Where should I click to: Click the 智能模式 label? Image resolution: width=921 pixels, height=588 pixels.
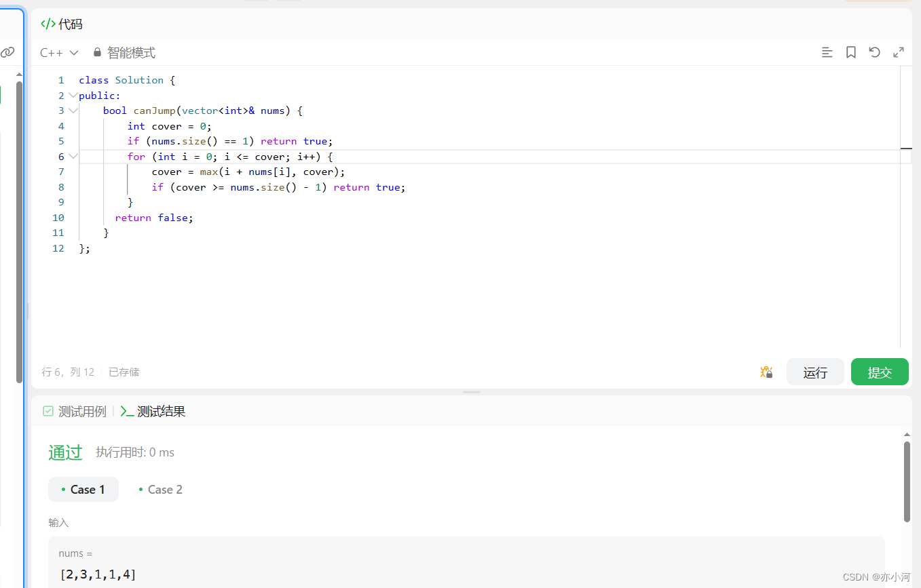pos(131,52)
